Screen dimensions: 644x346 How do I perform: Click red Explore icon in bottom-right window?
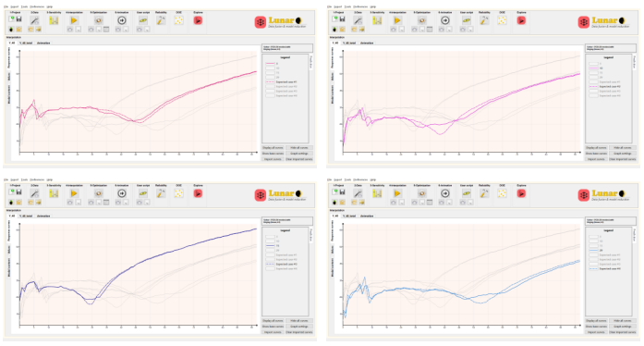pyautogui.click(x=521, y=193)
